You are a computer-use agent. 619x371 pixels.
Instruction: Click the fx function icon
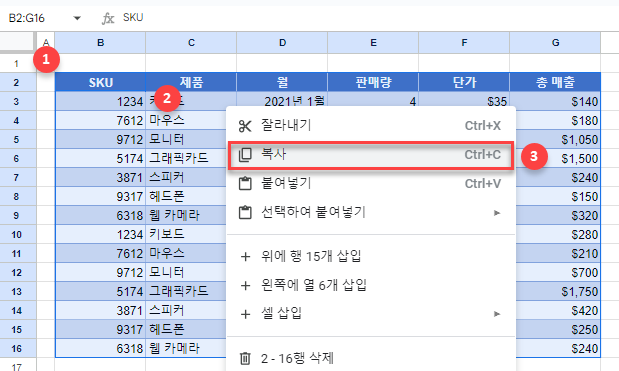[108, 18]
